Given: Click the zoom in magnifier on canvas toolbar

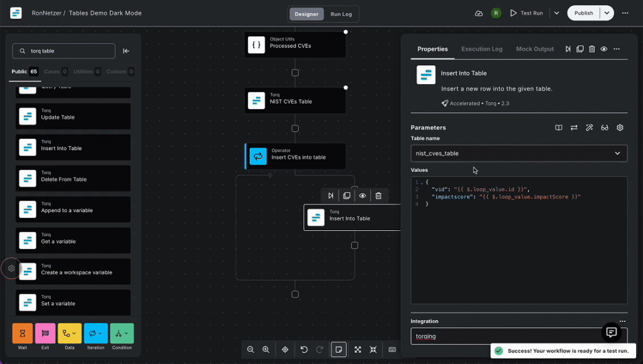Looking at the screenshot, I should click(x=266, y=350).
